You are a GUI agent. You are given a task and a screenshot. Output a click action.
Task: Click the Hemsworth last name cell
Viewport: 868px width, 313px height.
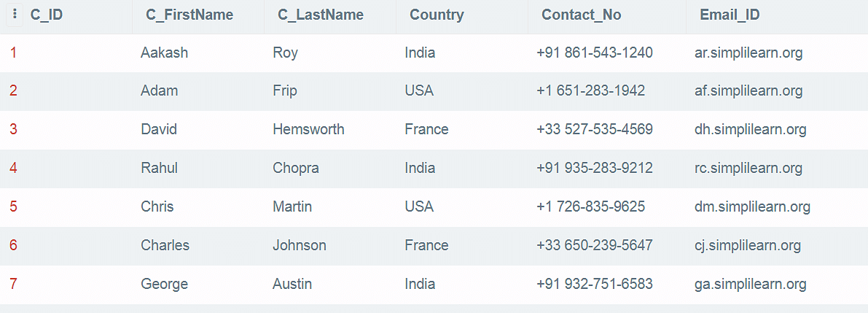(308, 129)
